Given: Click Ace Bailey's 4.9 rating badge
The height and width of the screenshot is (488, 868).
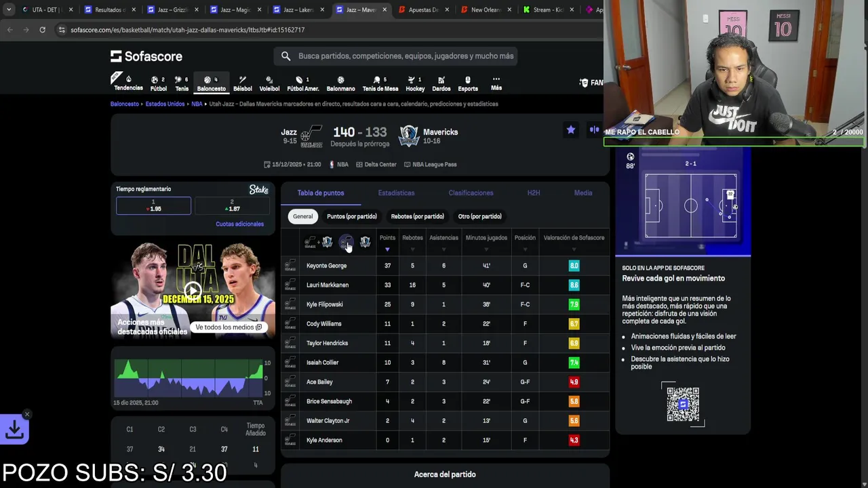Looking at the screenshot, I should pos(574,382).
